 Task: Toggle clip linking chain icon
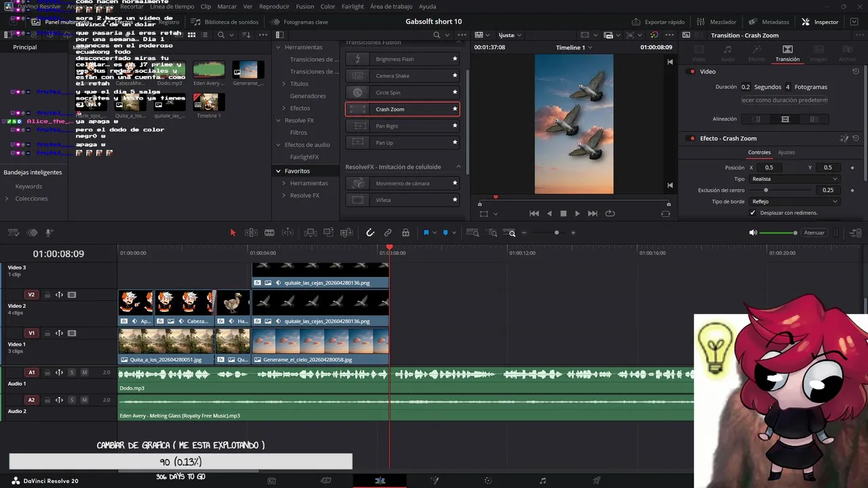pyautogui.click(x=388, y=232)
